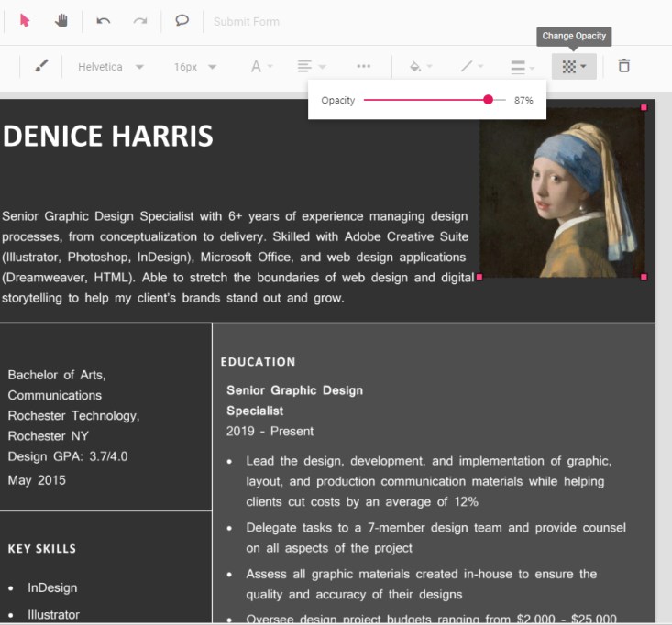Viewport: 672px width, 625px height.
Task: Click the Opacity slider handle
Action: (x=488, y=100)
